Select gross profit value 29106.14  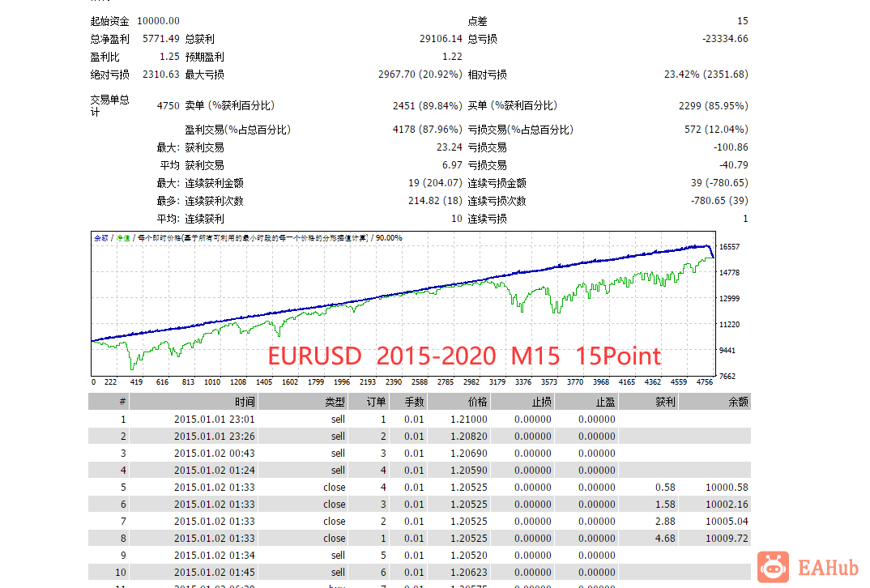click(441, 39)
